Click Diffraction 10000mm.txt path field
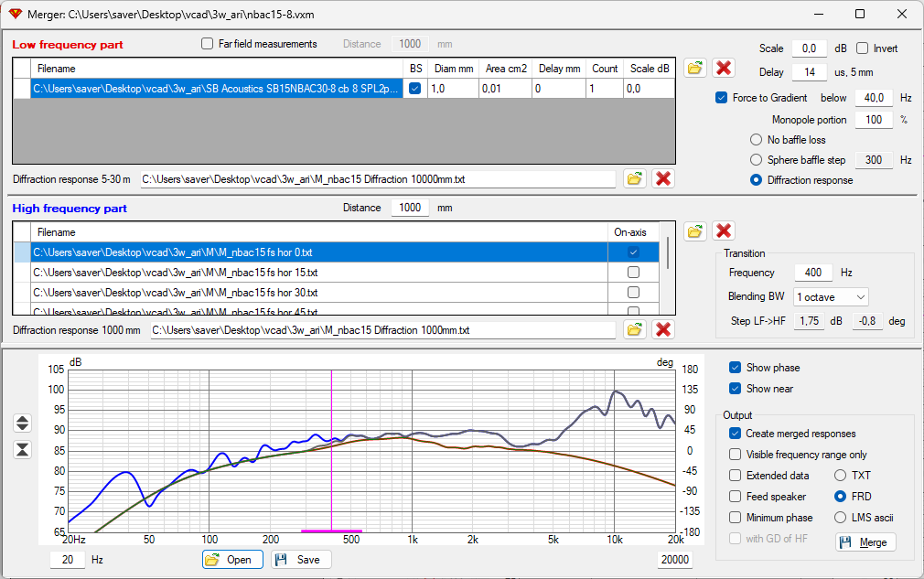Screen dimensions: 924x579 378,179
